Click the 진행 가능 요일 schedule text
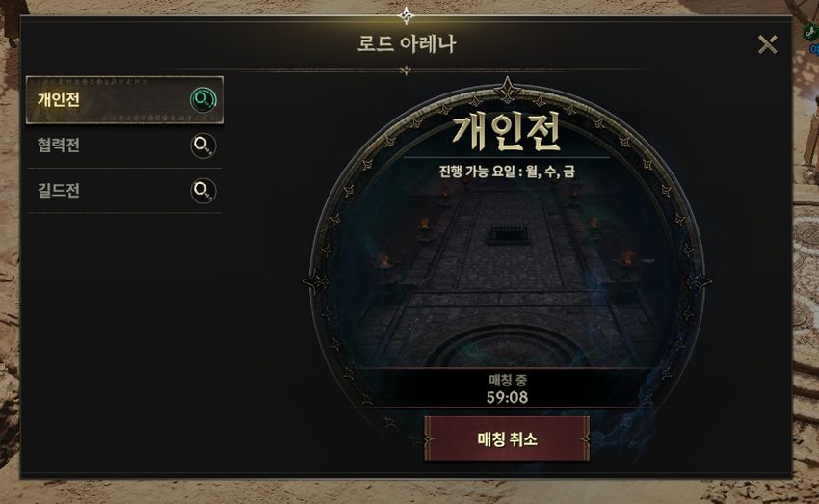 pos(507,171)
